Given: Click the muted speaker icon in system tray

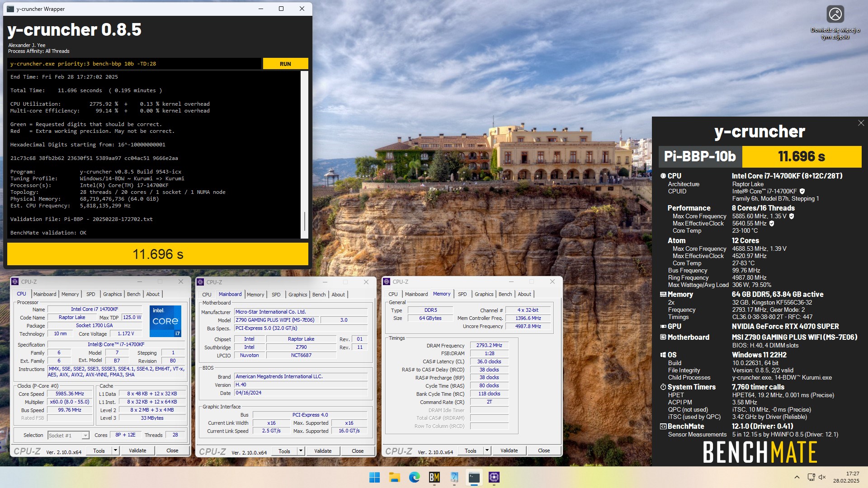Looking at the screenshot, I should [x=822, y=477].
